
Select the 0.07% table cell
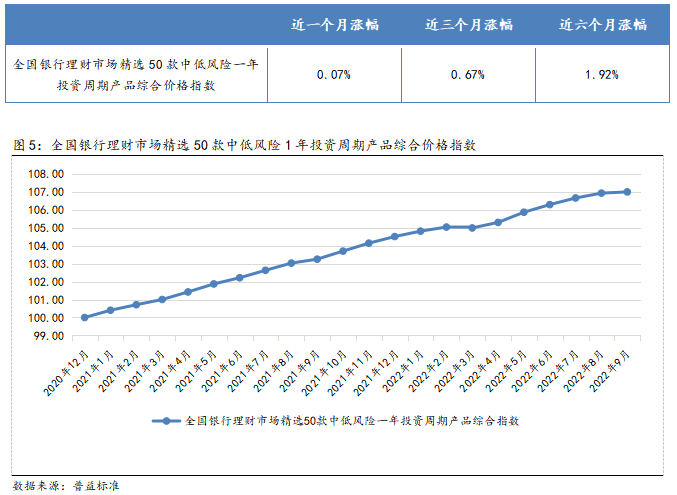pyautogui.click(x=334, y=75)
